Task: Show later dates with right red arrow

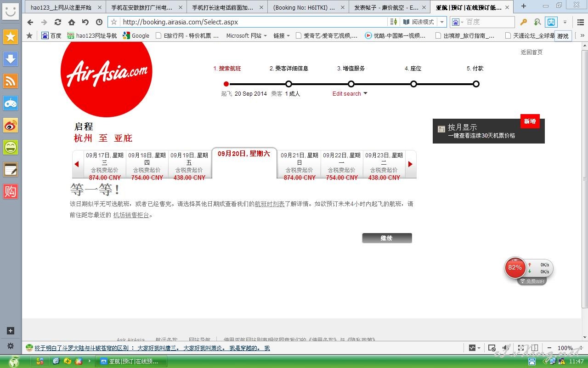Action: (410, 164)
